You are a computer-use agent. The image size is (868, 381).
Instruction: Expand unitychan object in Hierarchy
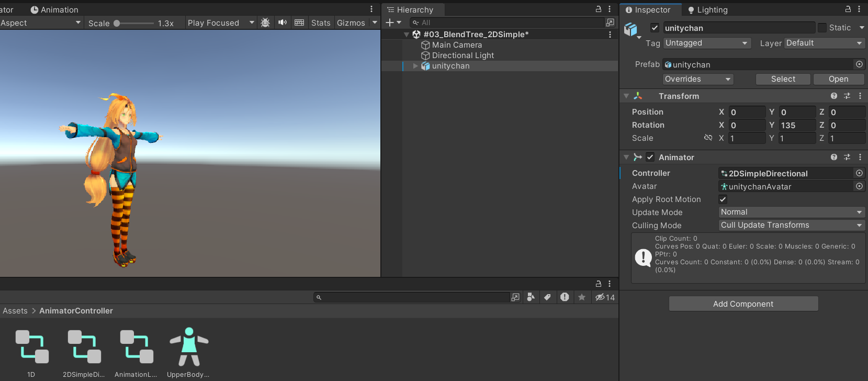coord(415,66)
